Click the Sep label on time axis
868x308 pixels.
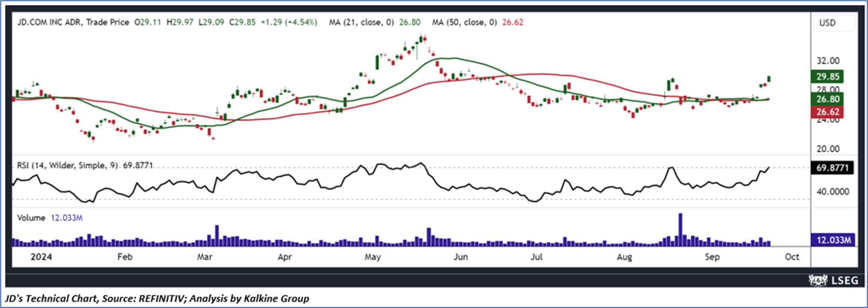[x=712, y=257]
